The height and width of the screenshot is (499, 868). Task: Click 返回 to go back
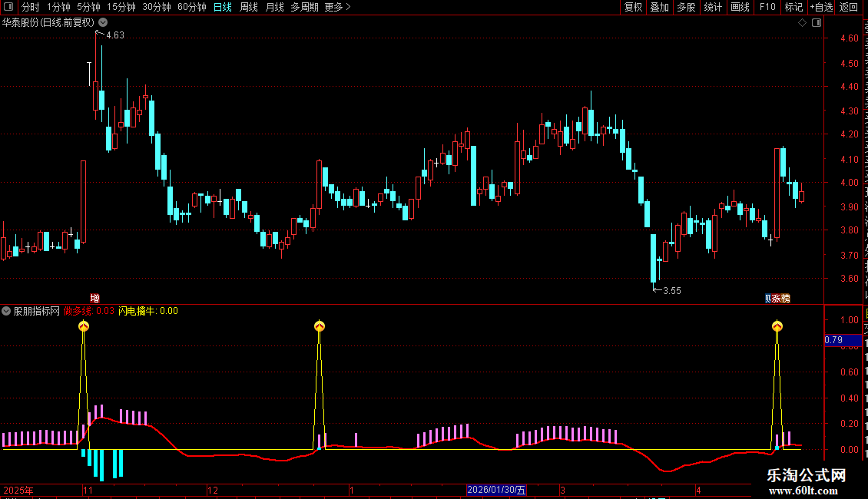coord(848,7)
